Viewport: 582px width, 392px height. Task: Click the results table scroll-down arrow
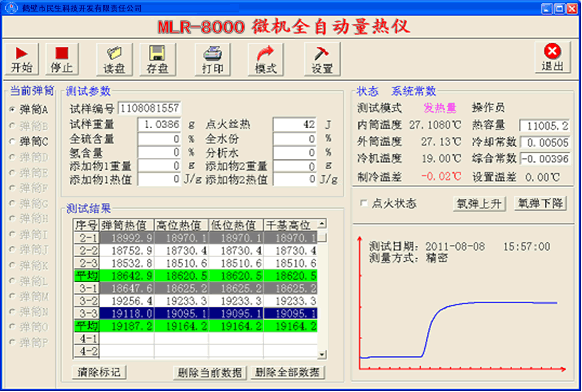click(x=322, y=355)
